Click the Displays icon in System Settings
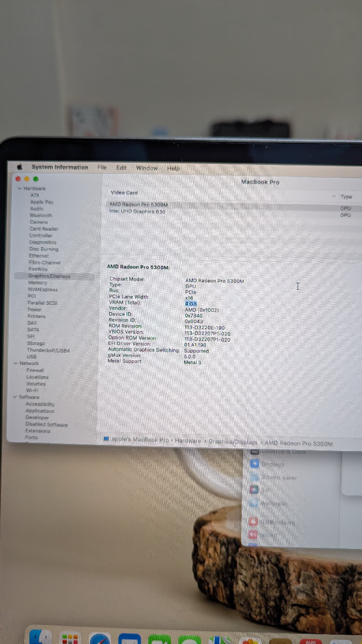 coord(254,464)
